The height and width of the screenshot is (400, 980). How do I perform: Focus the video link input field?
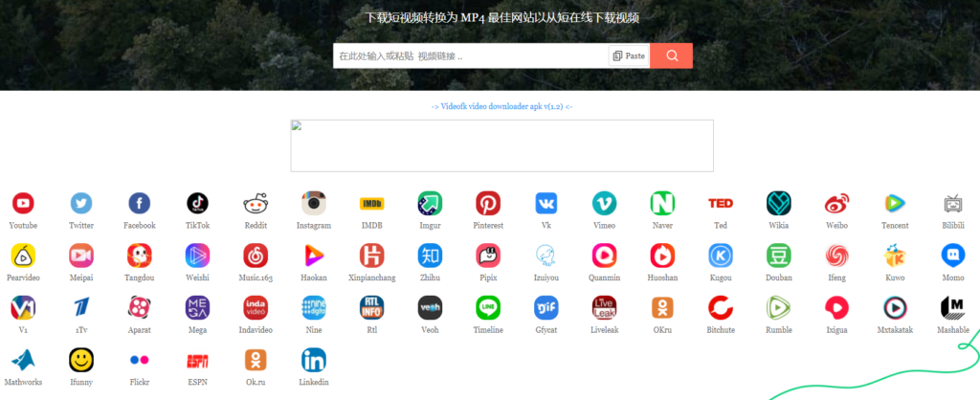[471, 56]
